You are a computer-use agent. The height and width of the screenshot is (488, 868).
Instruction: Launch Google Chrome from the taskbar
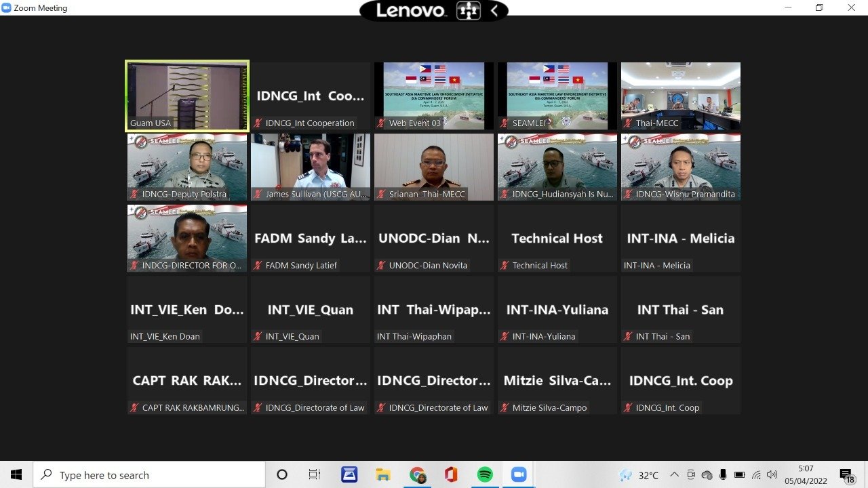pyautogui.click(x=417, y=475)
